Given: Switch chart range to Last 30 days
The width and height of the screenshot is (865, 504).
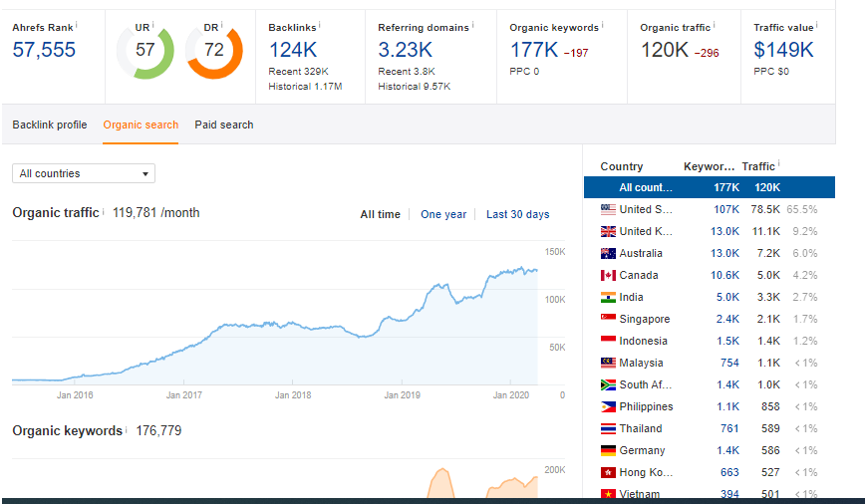Looking at the screenshot, I should pyautogui.click(x=517, y=214).
